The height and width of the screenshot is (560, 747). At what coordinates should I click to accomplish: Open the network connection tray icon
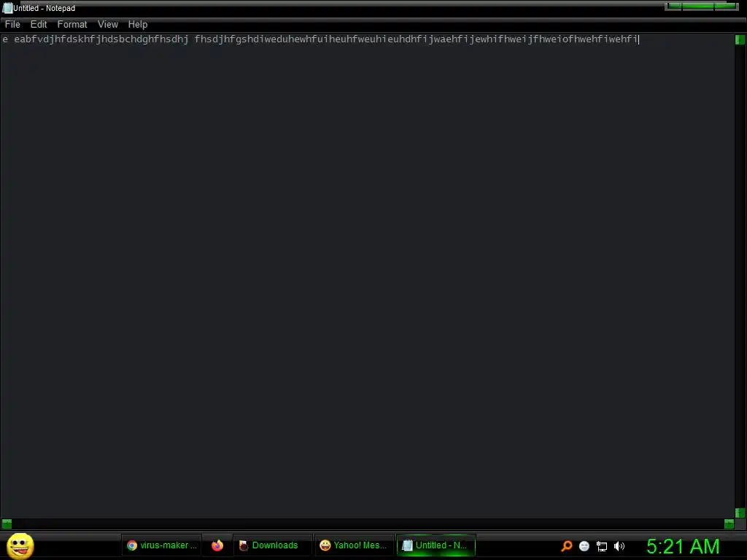[602, 546]
